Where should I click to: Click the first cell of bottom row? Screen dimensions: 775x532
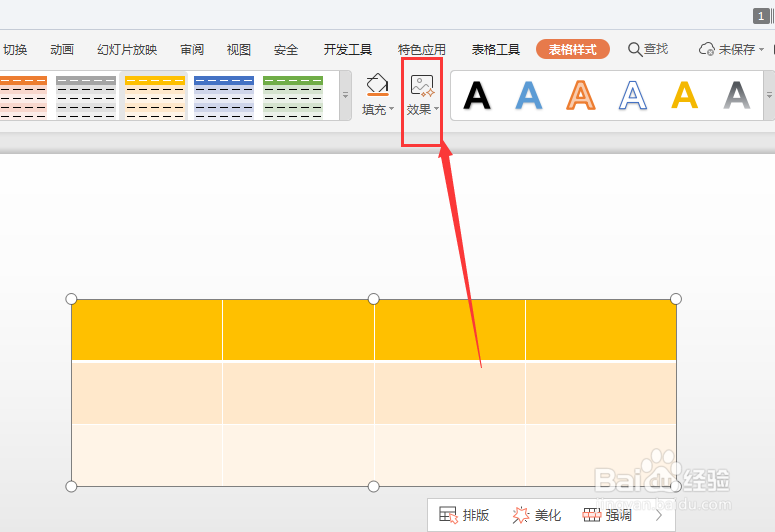click(x=147, y=455)
